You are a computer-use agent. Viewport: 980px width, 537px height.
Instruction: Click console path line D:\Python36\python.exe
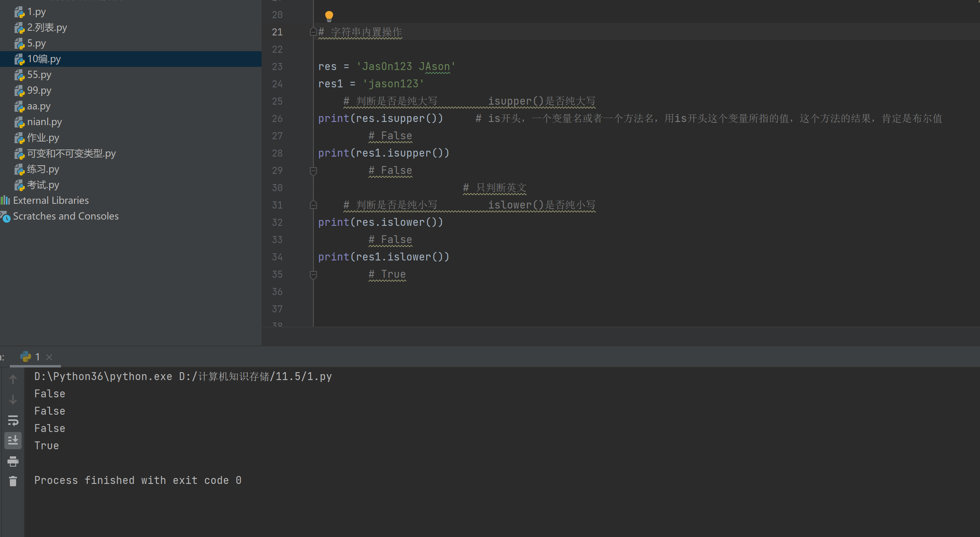[x=183, y=376]
